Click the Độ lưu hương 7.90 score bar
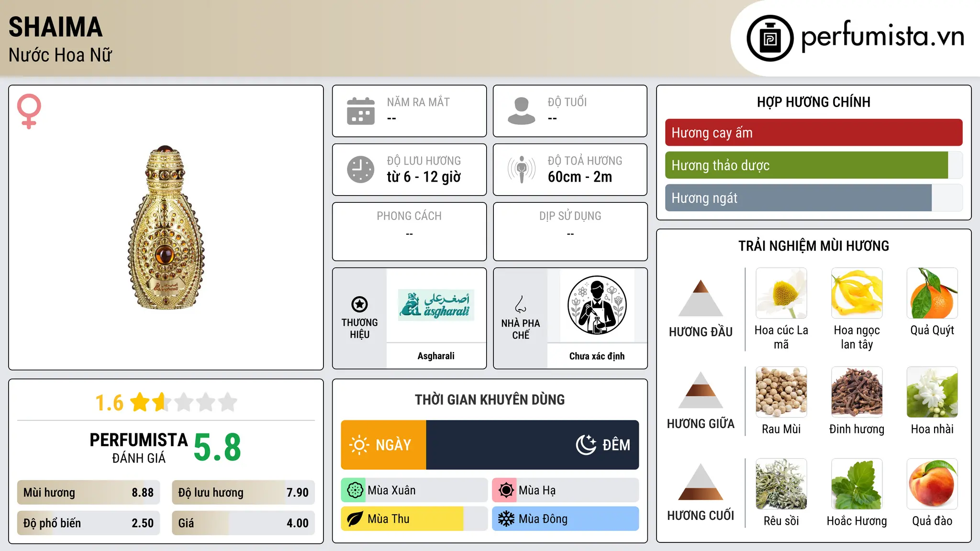 point(243,492)
